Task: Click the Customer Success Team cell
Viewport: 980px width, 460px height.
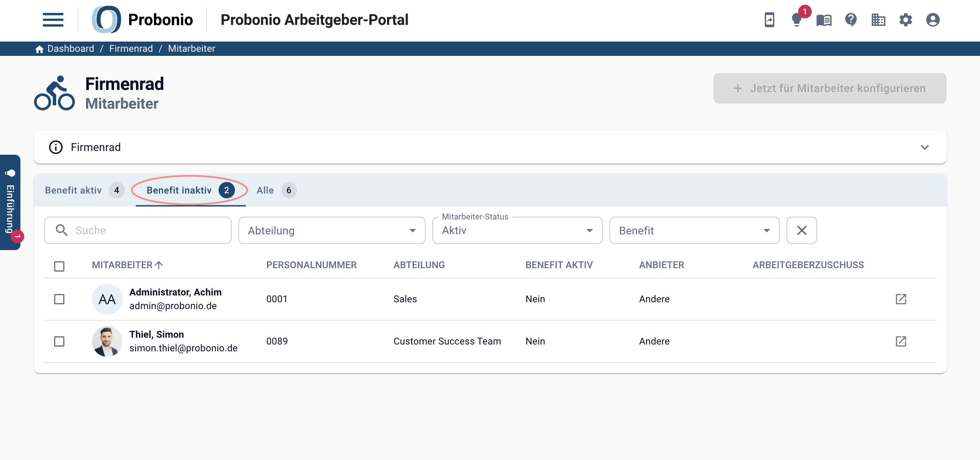Action: tap(447, 341)
